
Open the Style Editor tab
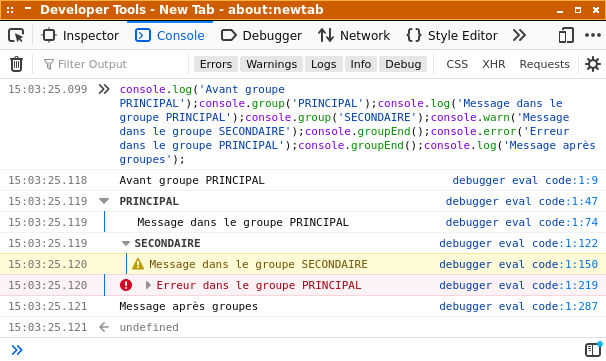[x=452, y=36]
